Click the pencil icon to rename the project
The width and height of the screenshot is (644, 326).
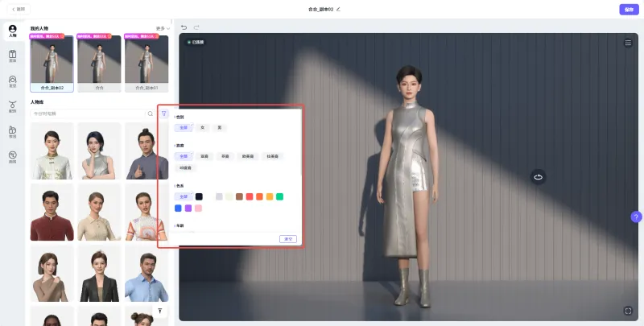tap(338, 9)
